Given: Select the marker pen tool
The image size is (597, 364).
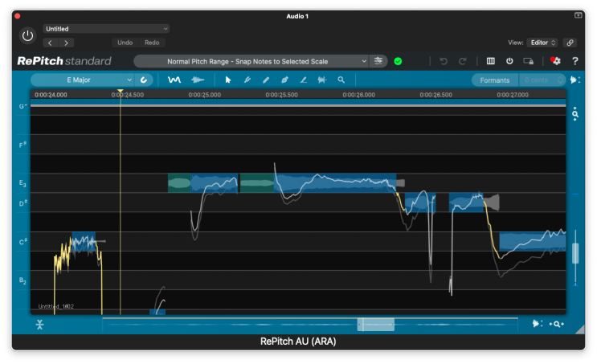Looking at the screenshot, I should click(284, 80).
